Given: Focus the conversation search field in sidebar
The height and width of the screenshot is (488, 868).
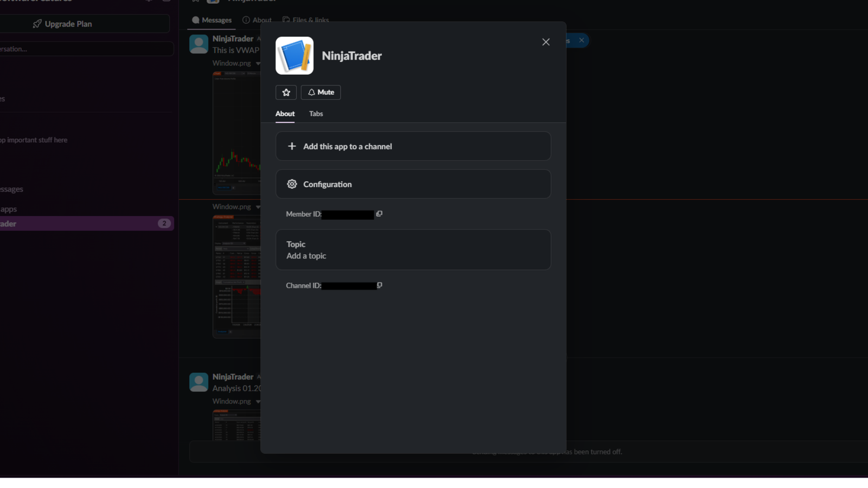Looking at the screenshot, I should click(x=86, y=49).
